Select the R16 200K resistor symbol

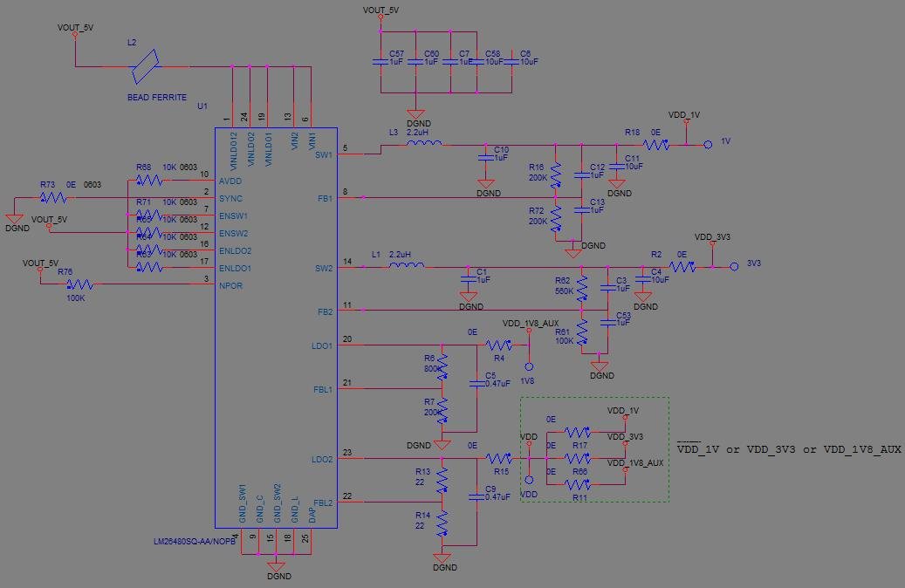pos(555,175)
